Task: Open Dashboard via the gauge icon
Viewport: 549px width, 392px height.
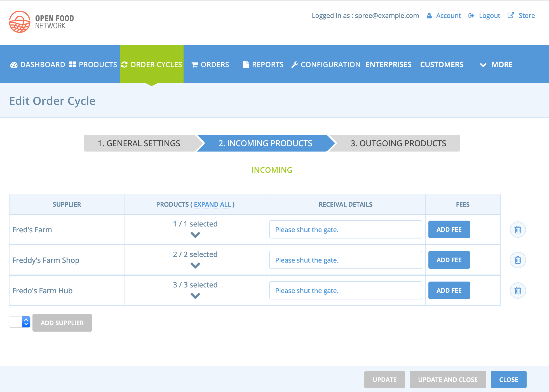Action: click(14, 65)
